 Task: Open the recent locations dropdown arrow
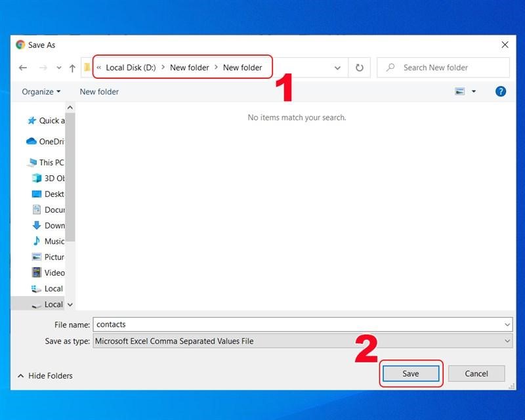59,68
